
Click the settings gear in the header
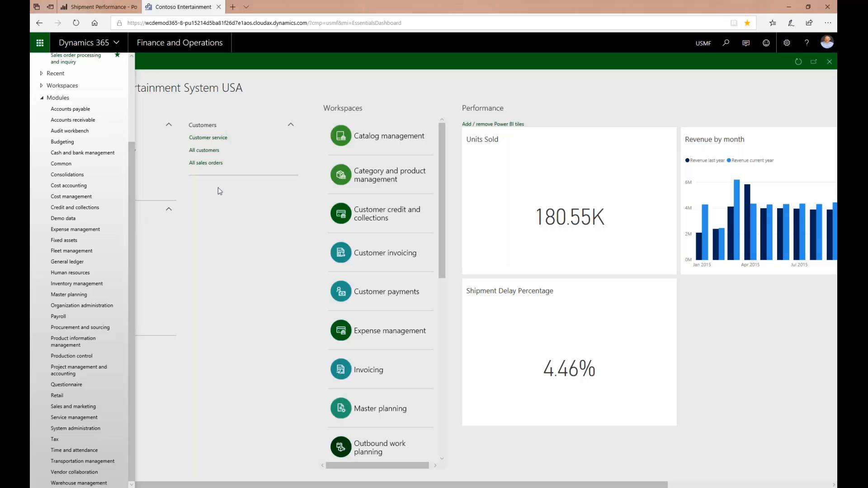point(787,43)
